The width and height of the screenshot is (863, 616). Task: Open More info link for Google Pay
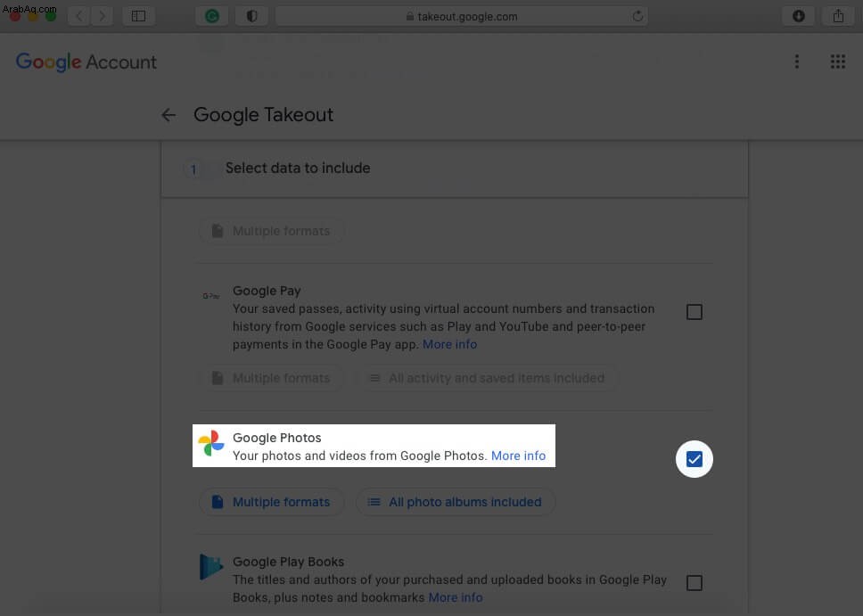(x=449, y=345)
